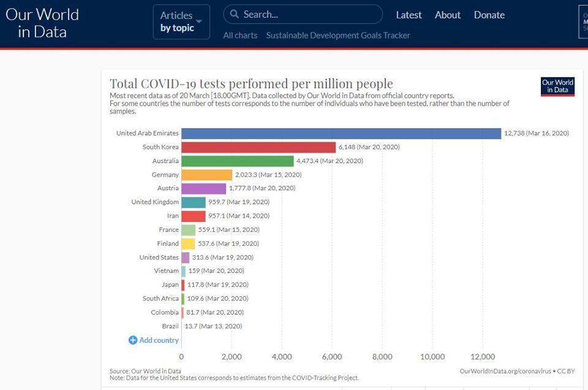Select the United Arab Emirates blue bar
Viewport: 588px width, 390px height.
pyautogui.click(x=341, y=134)
